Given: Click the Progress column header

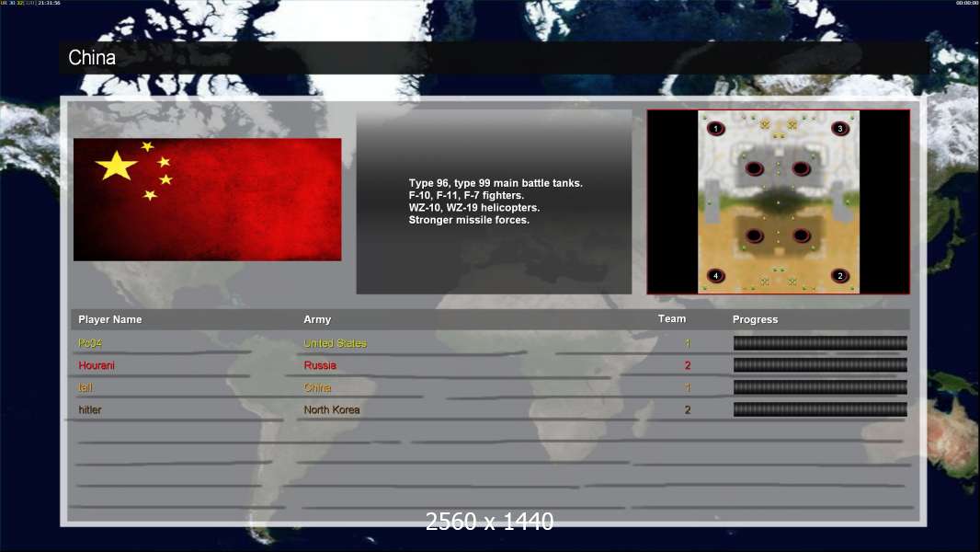Looking at the screenshot, I should click(x=755, y=319).
